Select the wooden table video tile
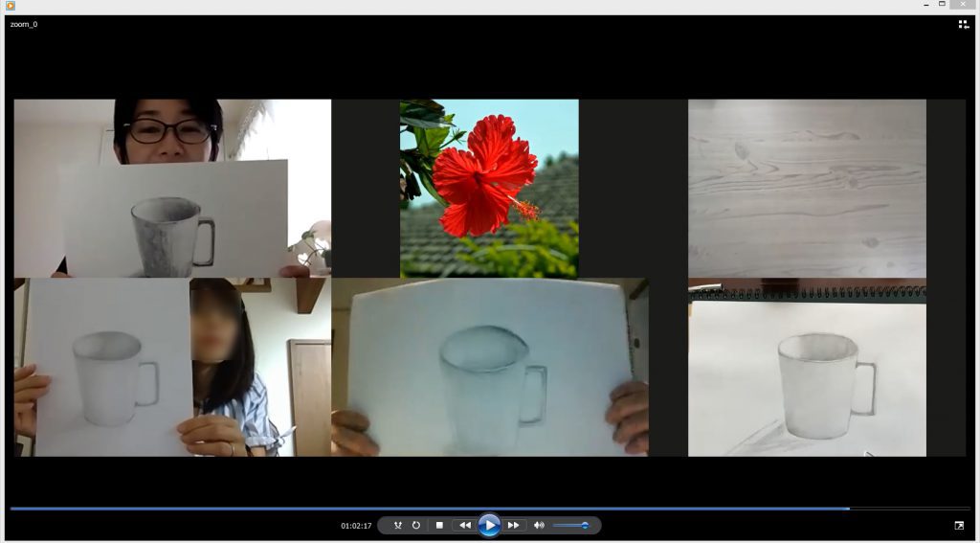This screenshot has width=980, height=543. tap(807, 188)
